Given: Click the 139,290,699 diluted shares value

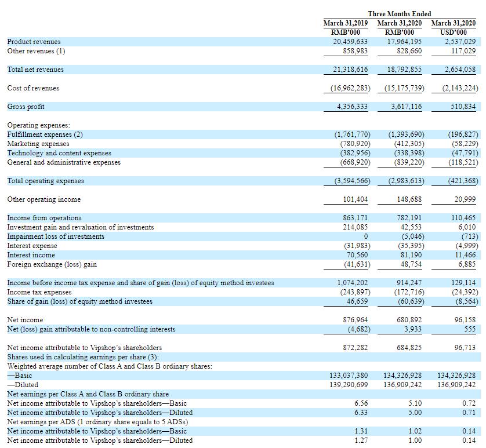Looking at the screenshot, I should tap(349, 385).
